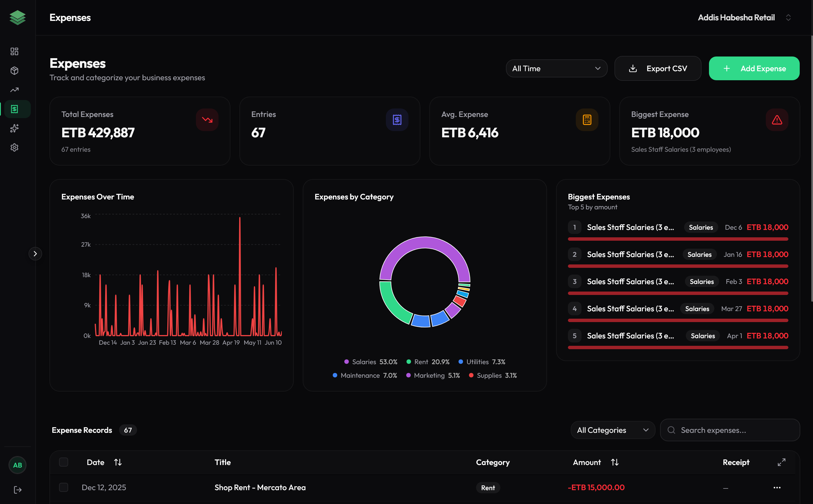
Task: Click the Salaries legend purple dot
Action: pyautogui.click(x=346, y=362)
